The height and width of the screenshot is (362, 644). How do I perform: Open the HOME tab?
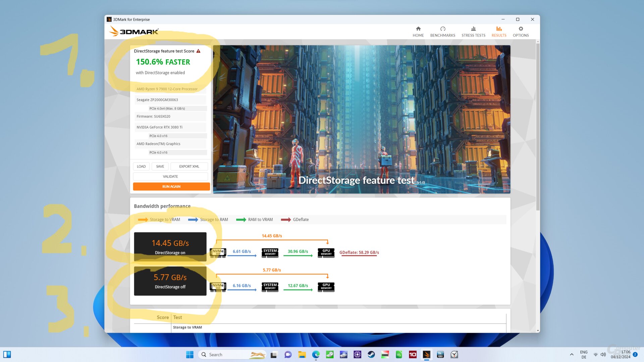pyautogui.click(x=418, y=32)
